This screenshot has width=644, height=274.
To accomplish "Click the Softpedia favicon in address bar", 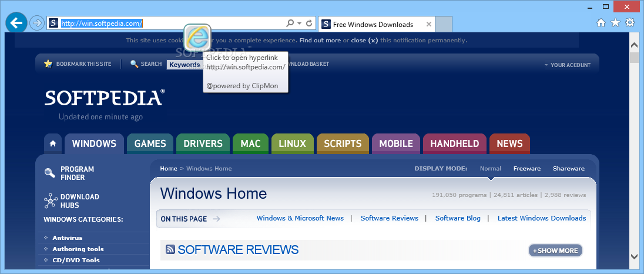I will pos(53,23).
